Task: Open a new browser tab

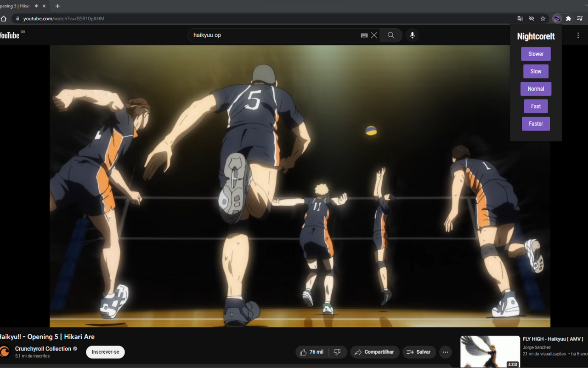Action: [57, 6]
